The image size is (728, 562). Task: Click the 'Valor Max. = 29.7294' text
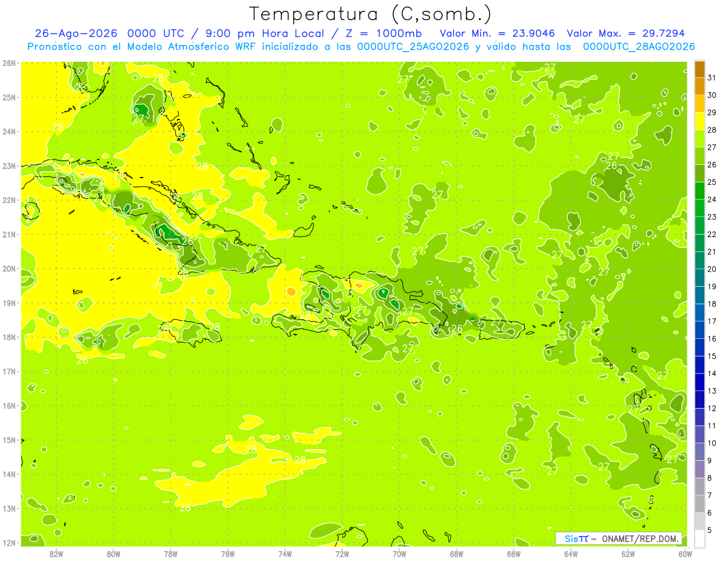(625, 33)
